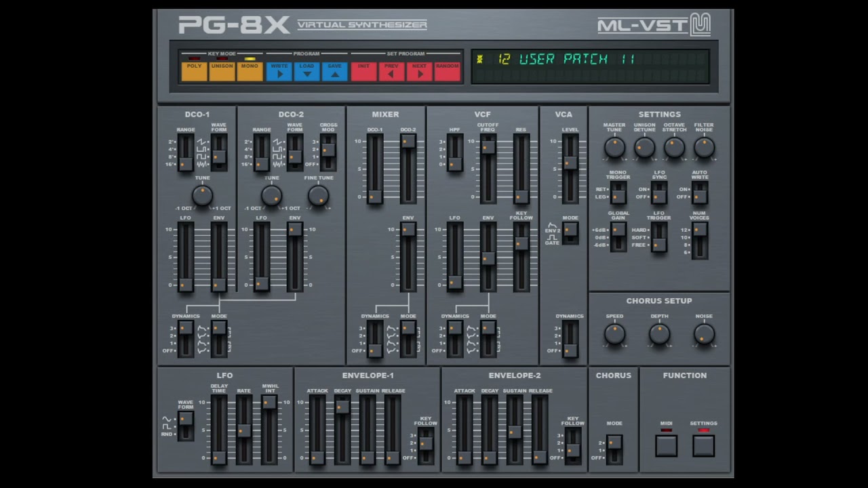The image size is (868, 488).
Task: Click the LFO DELAY TIME slider
Action: click(x=218, y=430)
